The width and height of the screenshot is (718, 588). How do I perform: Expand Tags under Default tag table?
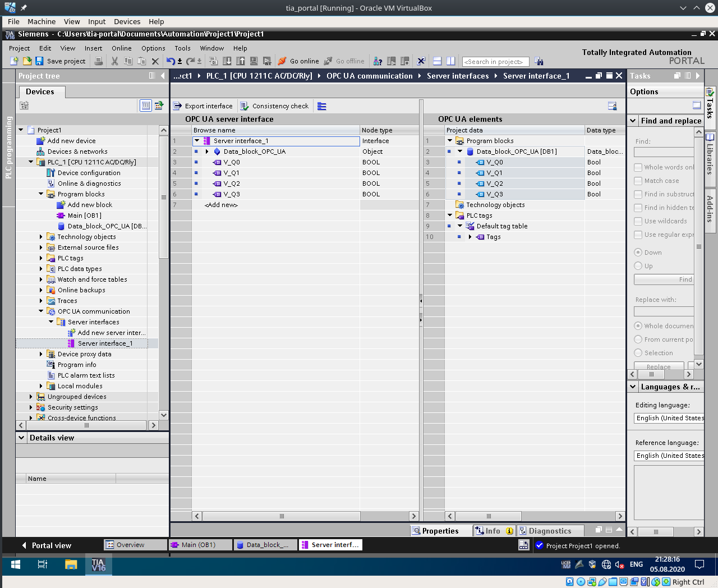(x=470, y=237)
